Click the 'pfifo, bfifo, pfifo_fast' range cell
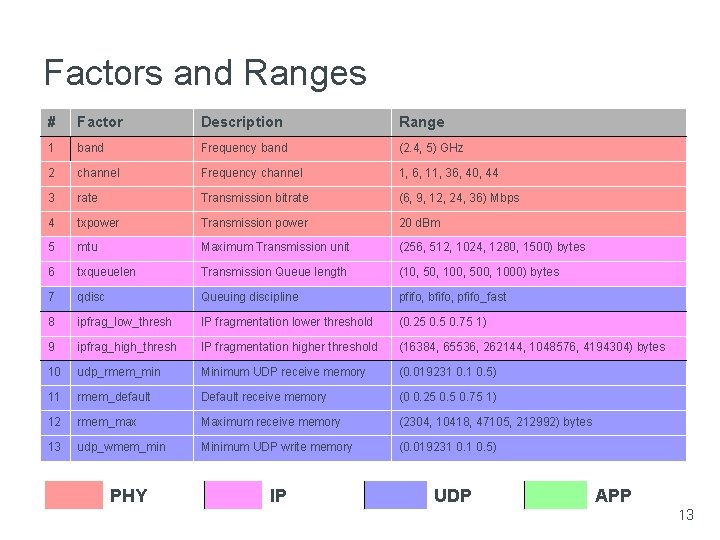This screenshot has height=540, width=720. click(x=452, y=297)
